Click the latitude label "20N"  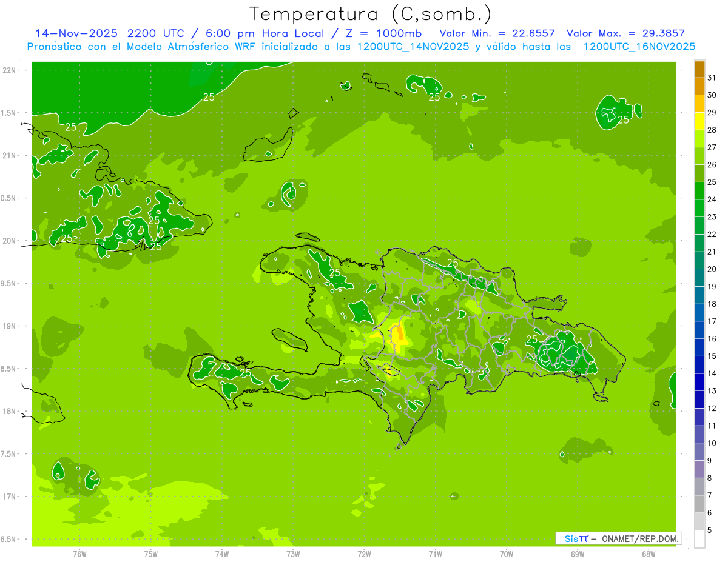tap(10, 241)
